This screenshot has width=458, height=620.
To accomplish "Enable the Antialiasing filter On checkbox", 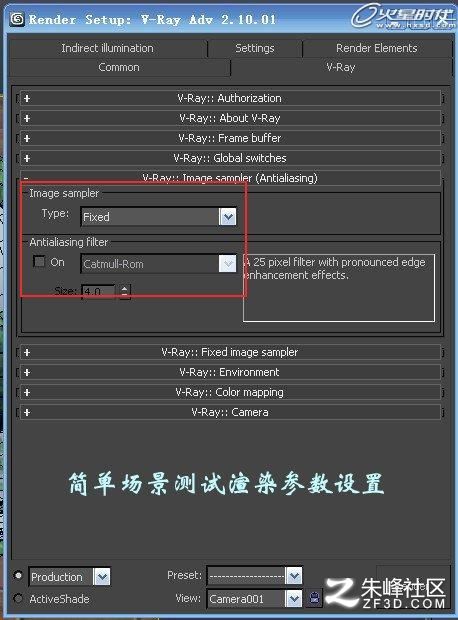I will point(39,261).
